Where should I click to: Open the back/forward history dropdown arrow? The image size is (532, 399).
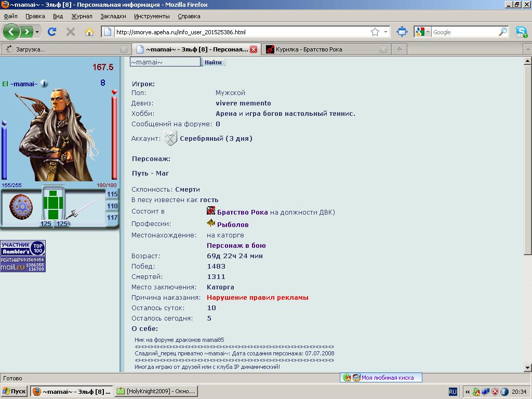pyautogui.click(x=37, y=32)
